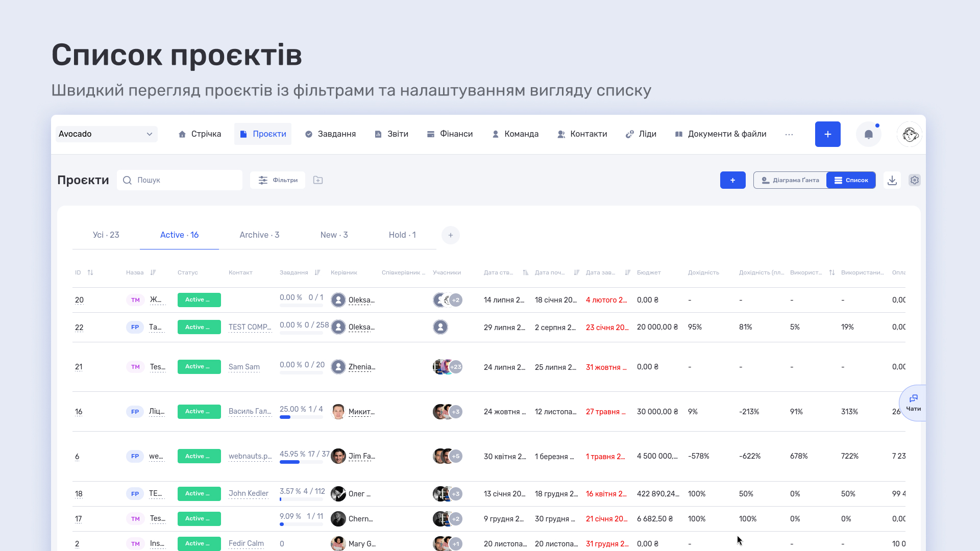Viewport: 980px width, 551px height.
Task: Click the FP type badge in row 22
Action: click(135, 327)
